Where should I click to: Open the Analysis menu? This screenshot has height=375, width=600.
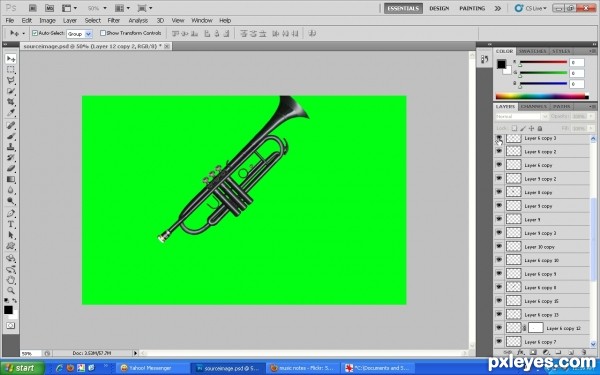pyautogui.click(x=138, y=21)
